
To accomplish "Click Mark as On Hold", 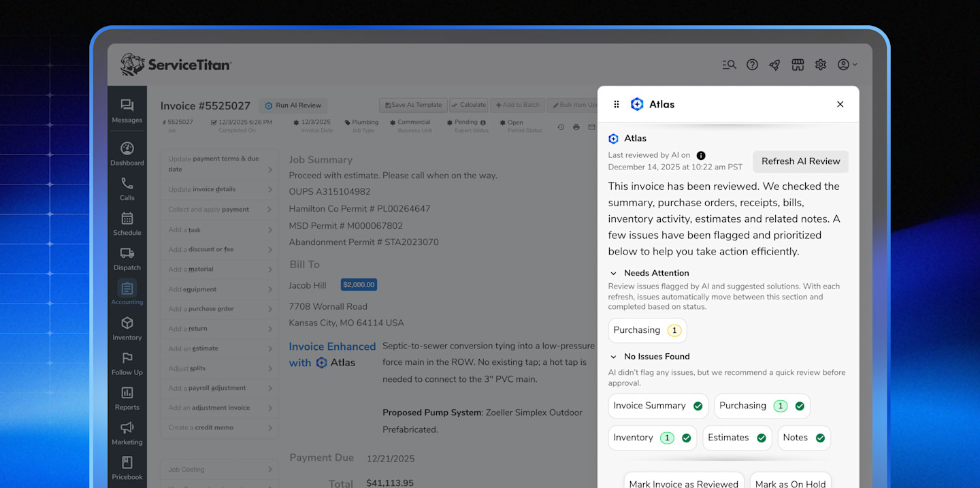I will (x=790, y=481).
